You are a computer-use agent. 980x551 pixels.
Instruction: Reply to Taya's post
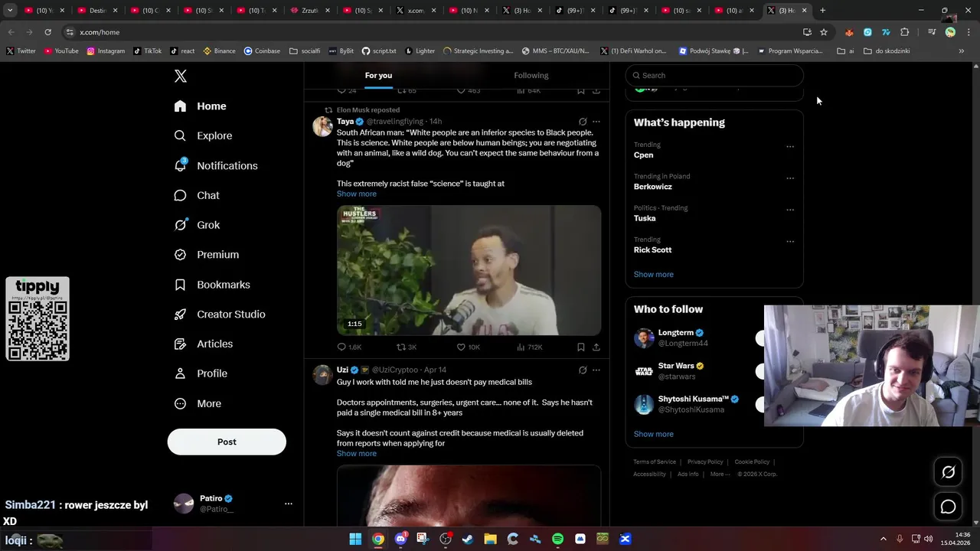click(349, 347)
